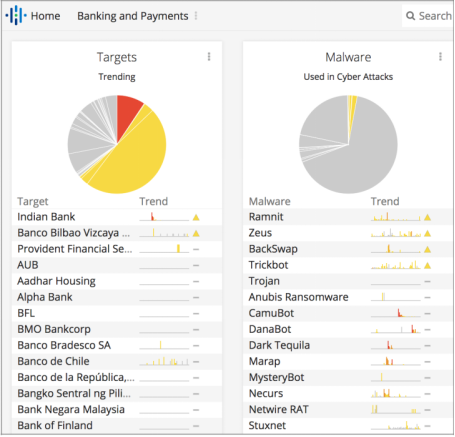Viewport: 455px width, 437px height.
Task: Select AUB in the targets list
Action: [117, 265]
